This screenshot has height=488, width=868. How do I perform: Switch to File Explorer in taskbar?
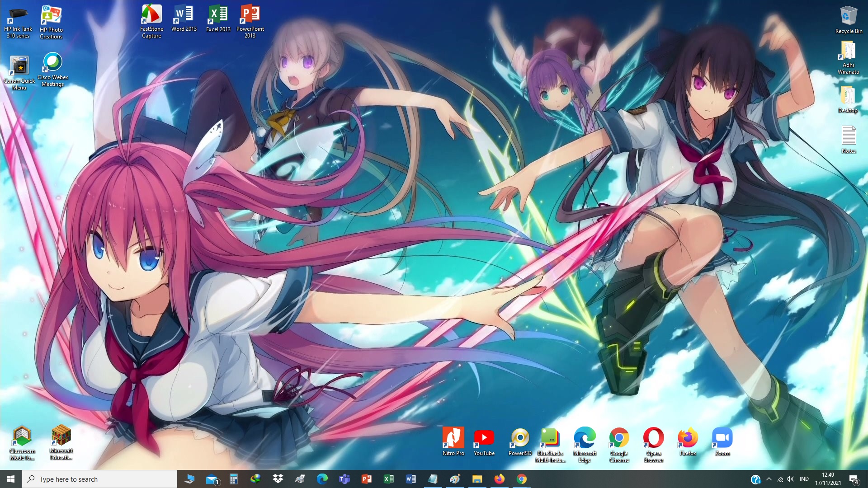coord(477,479)
